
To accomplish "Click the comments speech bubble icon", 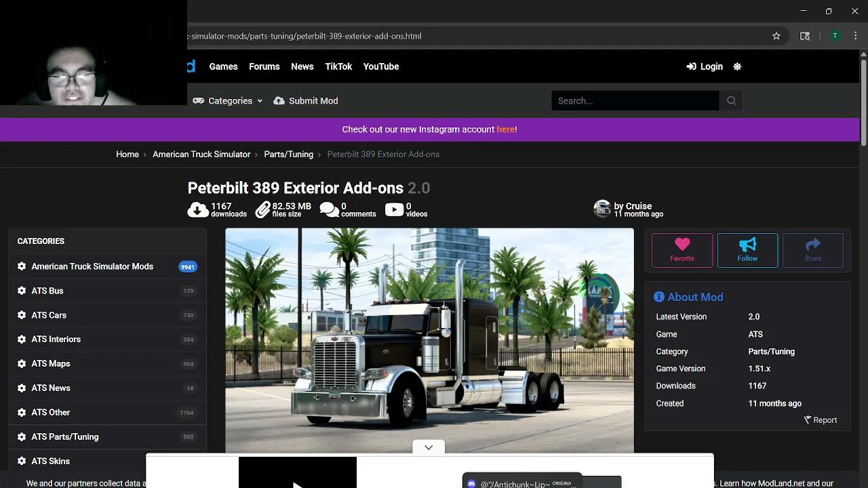I will point(329,210).
